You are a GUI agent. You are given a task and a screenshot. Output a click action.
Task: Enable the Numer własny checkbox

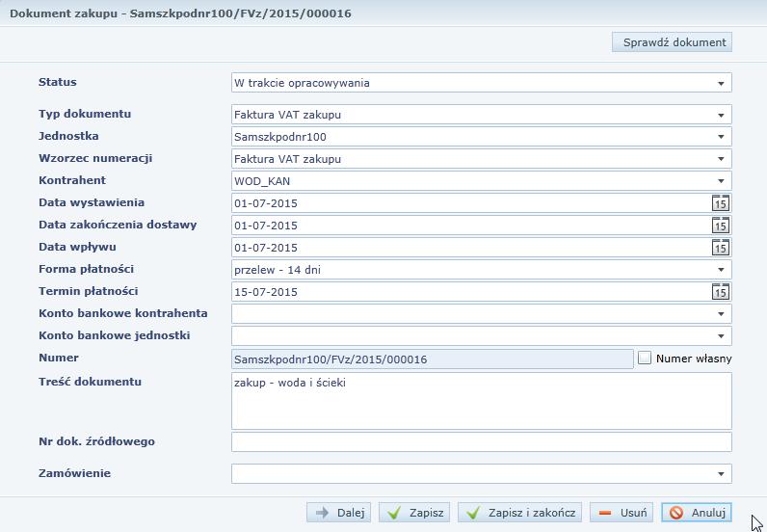click(645, 359)
